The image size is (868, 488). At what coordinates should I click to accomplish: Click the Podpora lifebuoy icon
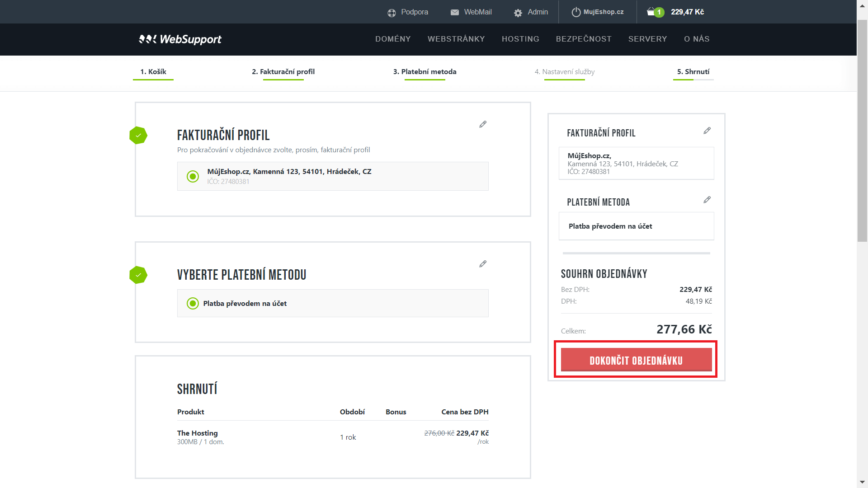[x=392, y=13]
